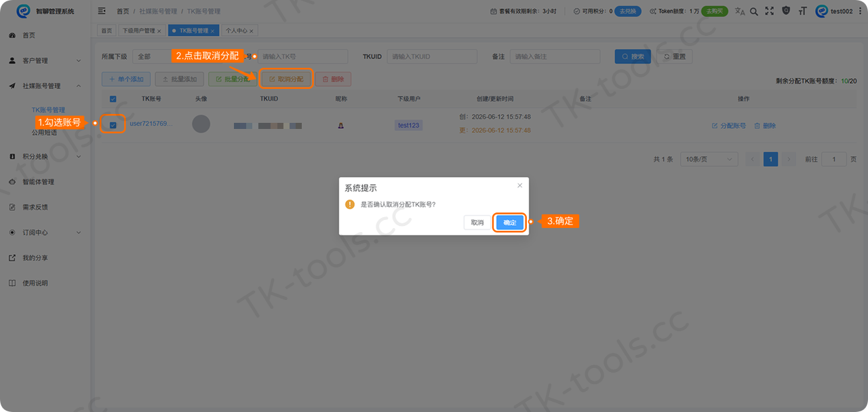Open the font size icon

tap(803, 11)
